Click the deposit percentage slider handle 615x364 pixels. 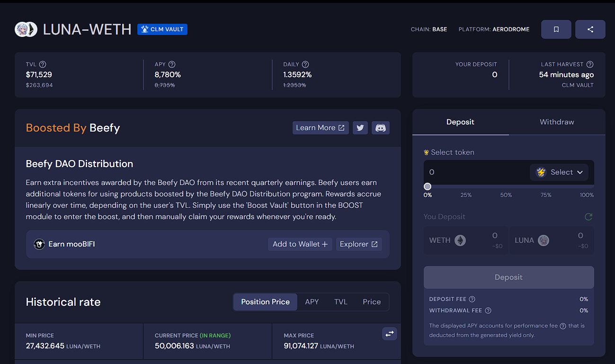click(x=428, y=186)
